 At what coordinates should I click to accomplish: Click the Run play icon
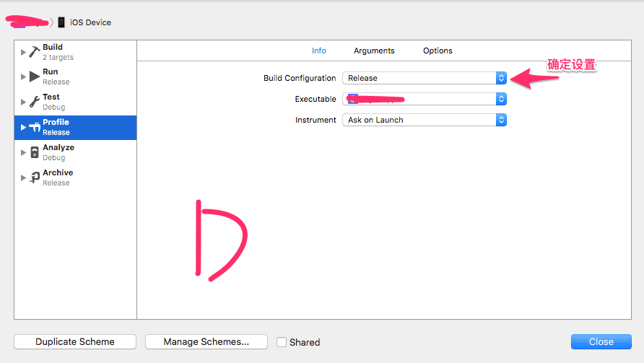[x=35, y=76]
